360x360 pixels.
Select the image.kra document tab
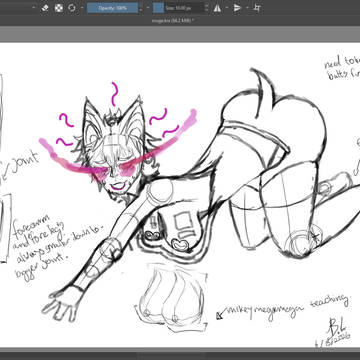coord(173,21)
